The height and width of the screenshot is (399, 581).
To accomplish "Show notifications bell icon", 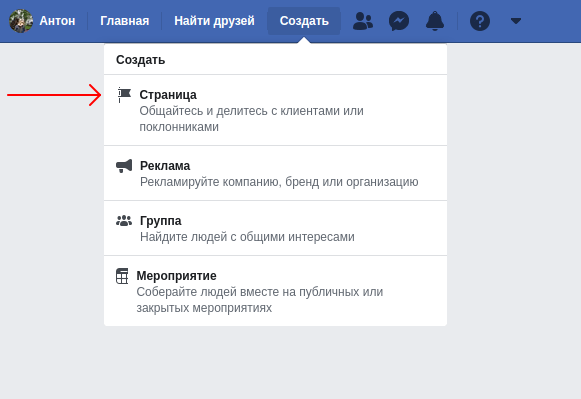I will 435,21.
